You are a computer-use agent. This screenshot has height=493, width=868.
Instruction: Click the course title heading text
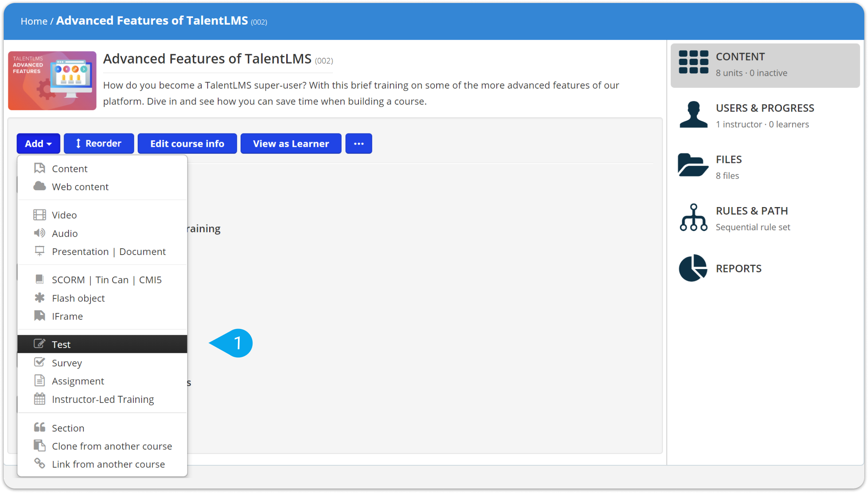207,59
